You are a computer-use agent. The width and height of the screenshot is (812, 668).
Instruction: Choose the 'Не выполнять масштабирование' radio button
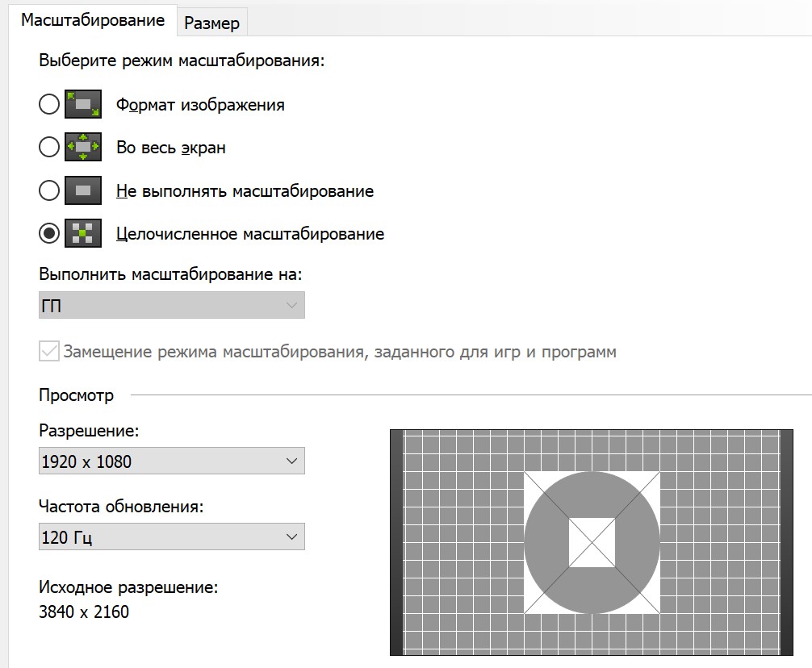pyautogui.click(x=49, y=190)
